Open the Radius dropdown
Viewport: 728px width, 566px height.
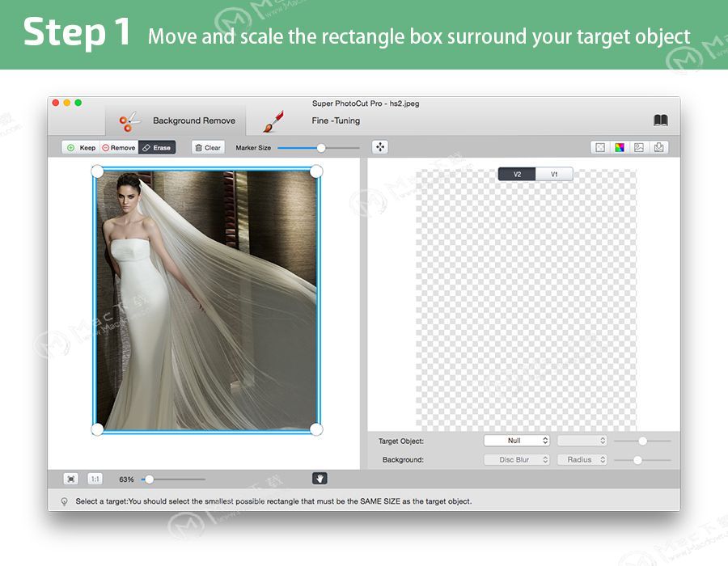(x=582, y=459)
